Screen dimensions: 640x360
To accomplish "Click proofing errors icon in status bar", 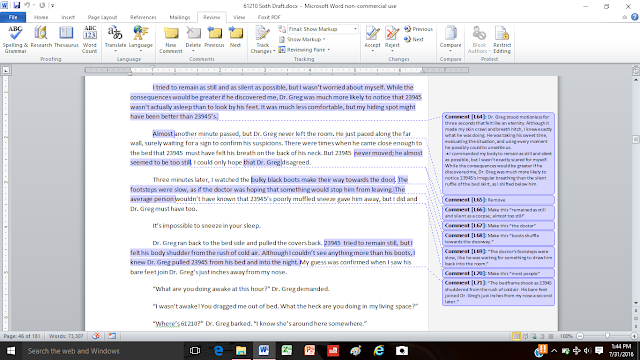I will coord(96,336).
